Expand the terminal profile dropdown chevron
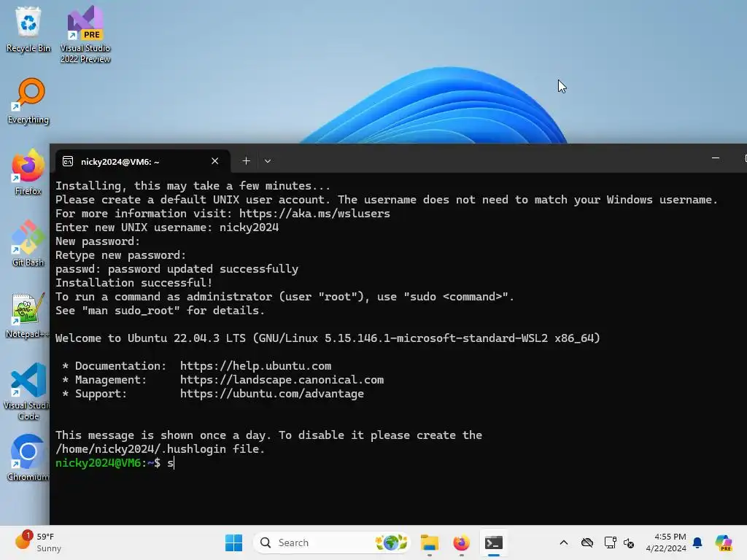The image size is (747, 560). [x=268, y=161]
